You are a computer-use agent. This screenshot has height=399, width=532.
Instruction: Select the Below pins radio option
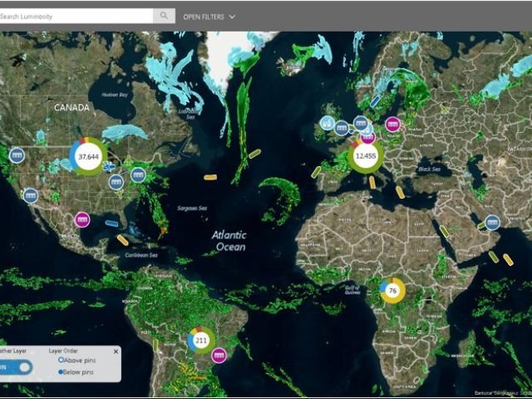61,372
